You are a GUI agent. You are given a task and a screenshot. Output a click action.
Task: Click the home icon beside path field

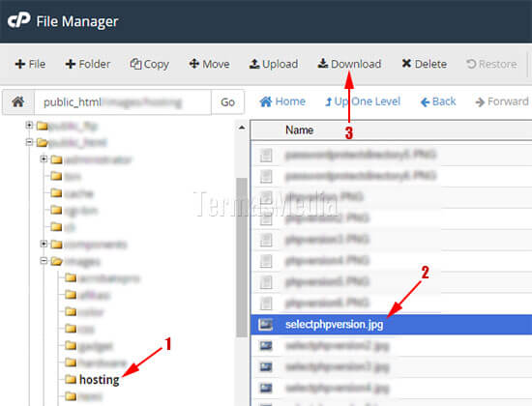[18, 101]
